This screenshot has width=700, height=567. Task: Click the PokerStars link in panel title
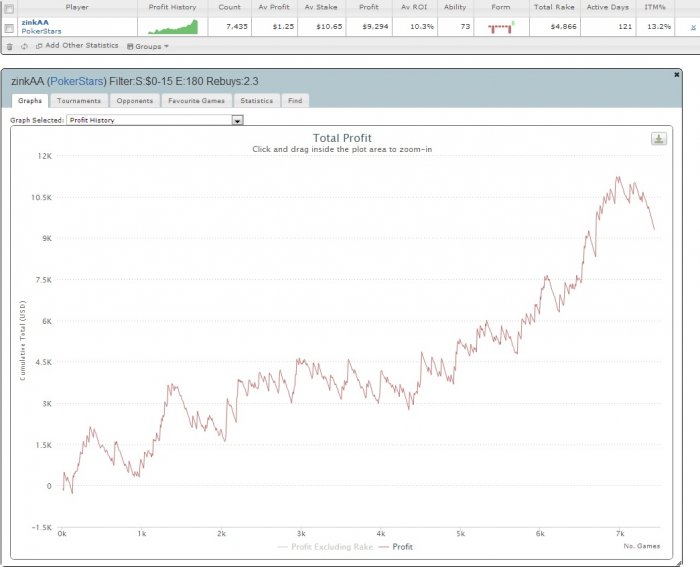[x=77, y=81]
